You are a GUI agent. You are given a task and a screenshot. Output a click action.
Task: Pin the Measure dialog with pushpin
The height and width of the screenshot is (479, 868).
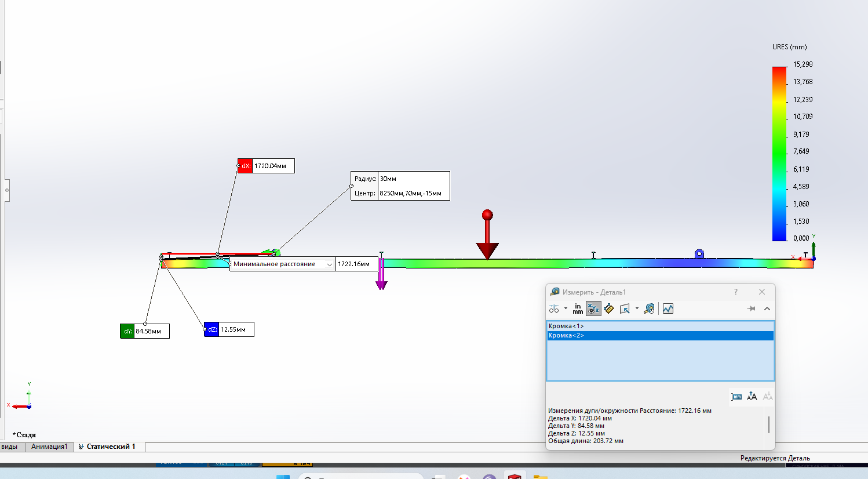(x=752, y=309)
